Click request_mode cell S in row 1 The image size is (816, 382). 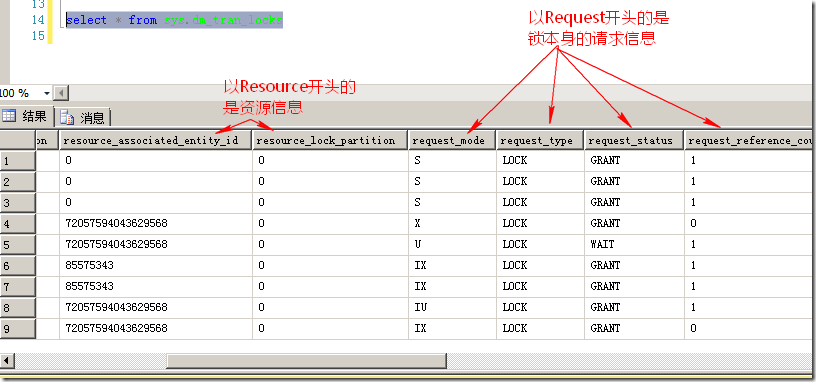click(452, 161)
